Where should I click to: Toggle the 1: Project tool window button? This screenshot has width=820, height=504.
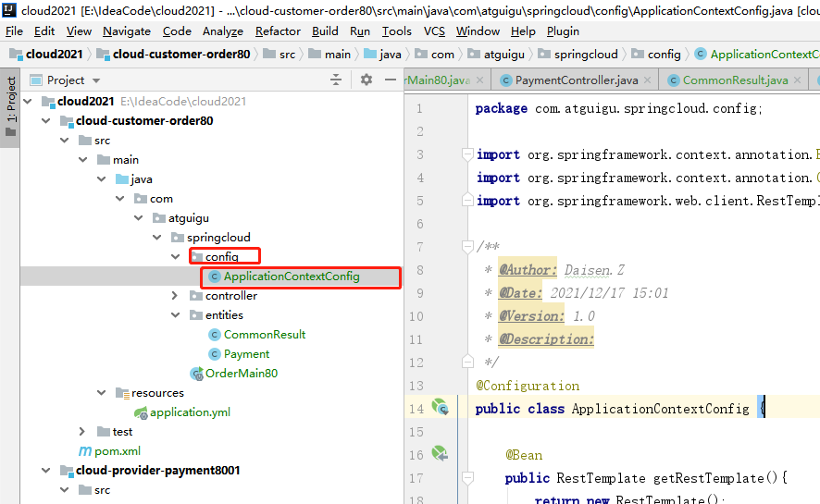(x=10, y=107)
